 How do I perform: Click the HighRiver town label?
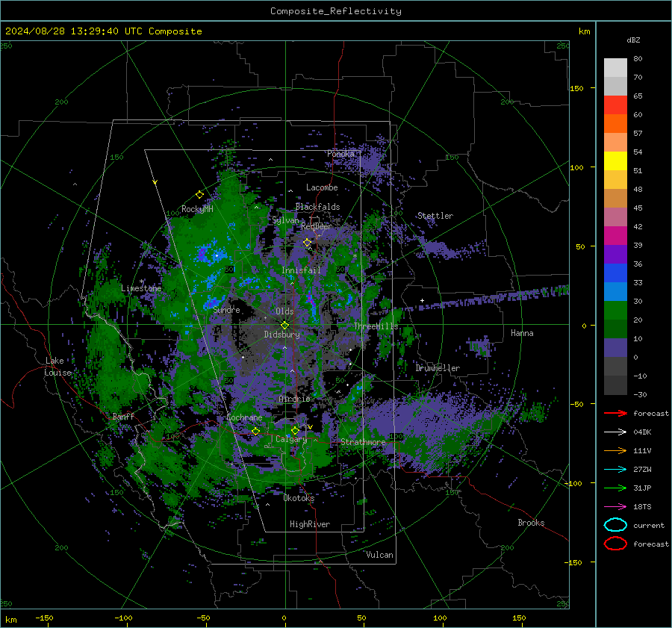[310, 524]
